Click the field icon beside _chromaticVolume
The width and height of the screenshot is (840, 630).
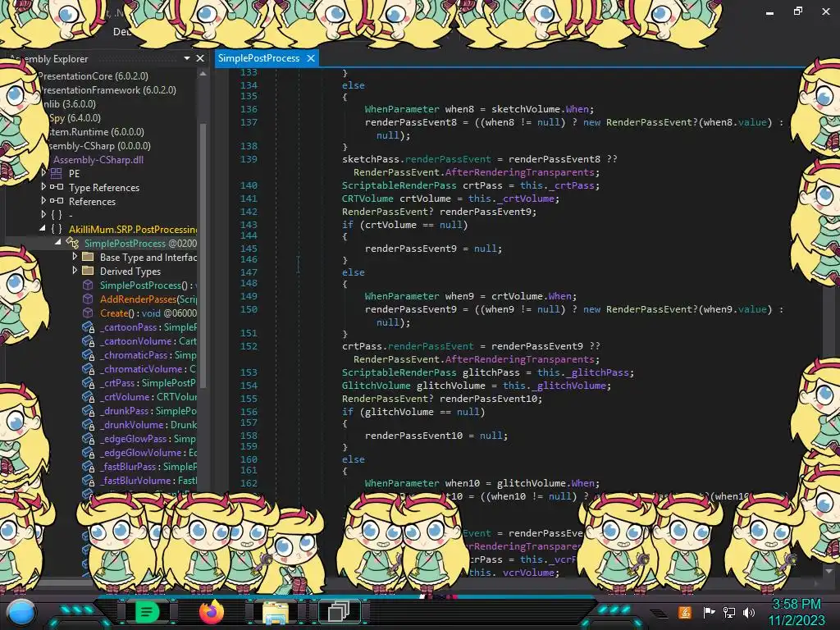point(88,368)
